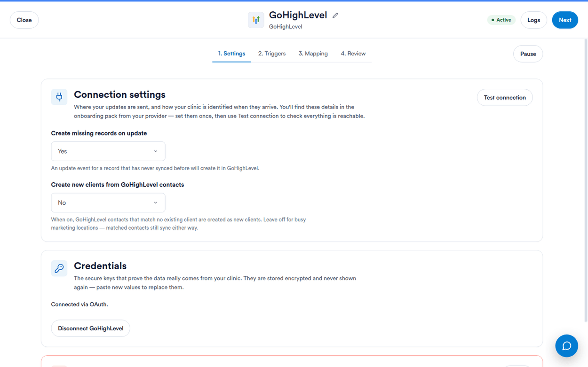This screenshot has width=588, height=367.
Task: Switch to the Settings tab
Action: pos(231,54)
